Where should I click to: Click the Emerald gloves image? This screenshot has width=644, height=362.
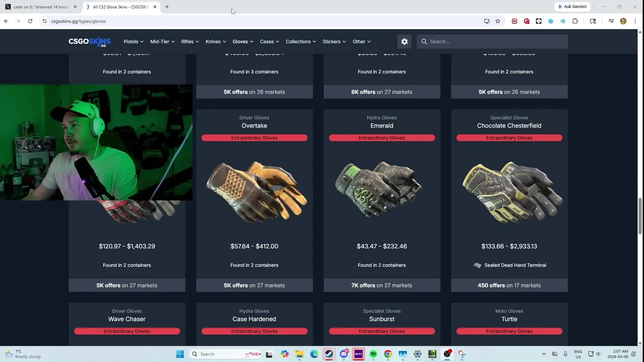378,190
